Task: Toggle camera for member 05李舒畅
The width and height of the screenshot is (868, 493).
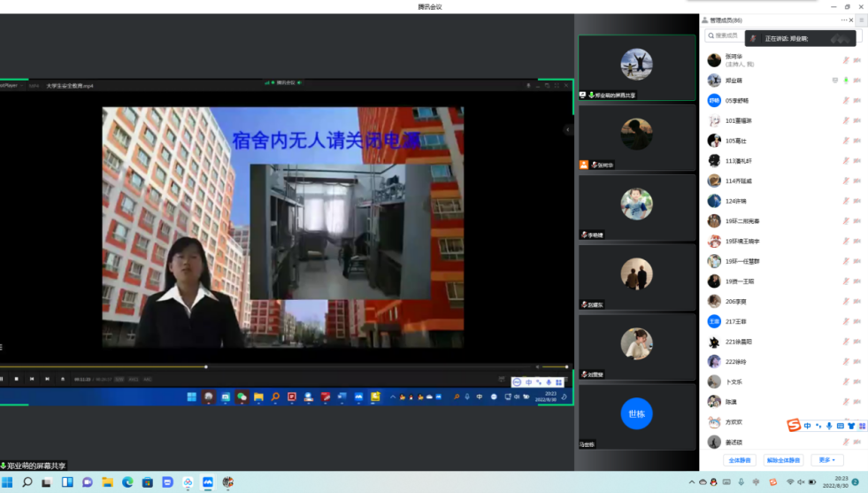Action: pos(857,100)
